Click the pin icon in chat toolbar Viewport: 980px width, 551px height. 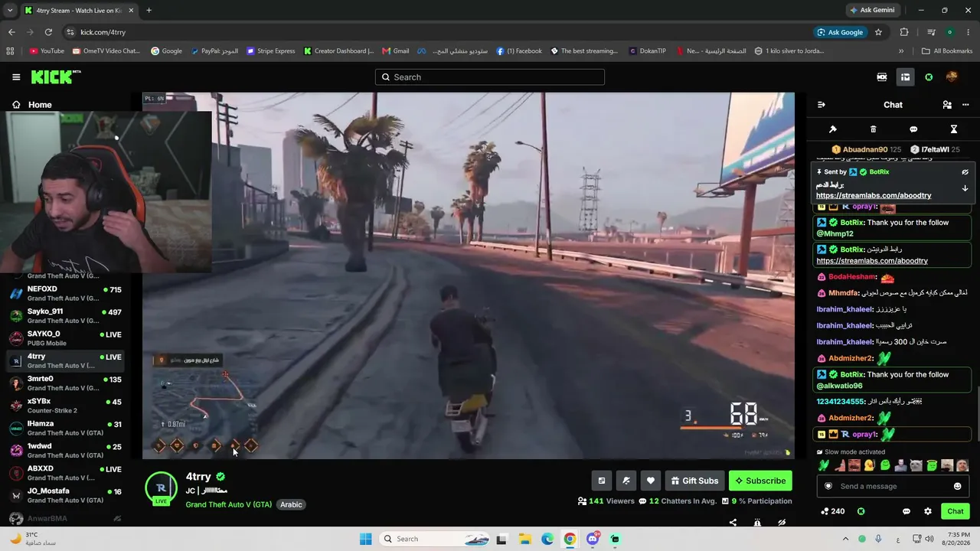point(833,129)
